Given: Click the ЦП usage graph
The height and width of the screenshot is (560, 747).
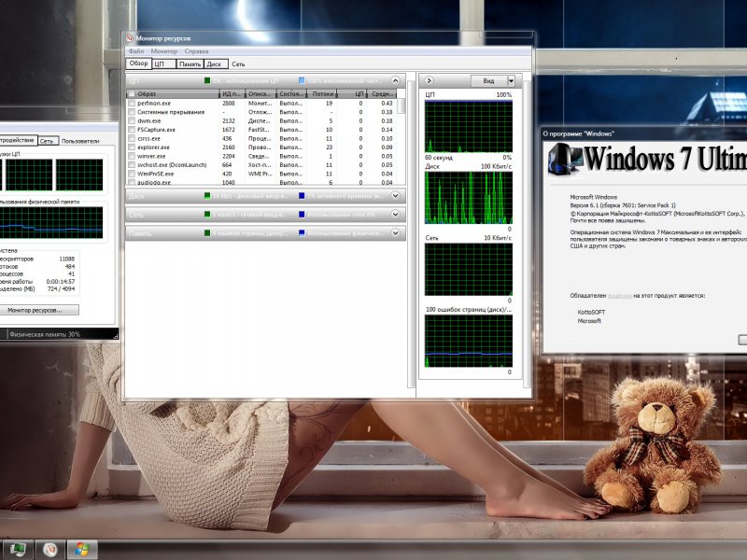Looking at the screenshot, I should pyautogui.click(x=469, y=126).
